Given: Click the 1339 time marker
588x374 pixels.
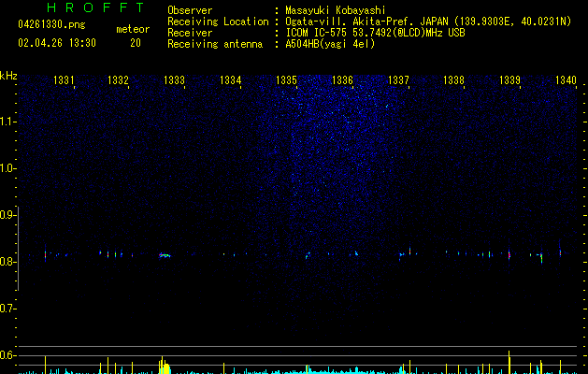Looking at the screenshot, I should click(x=510, y=80).
